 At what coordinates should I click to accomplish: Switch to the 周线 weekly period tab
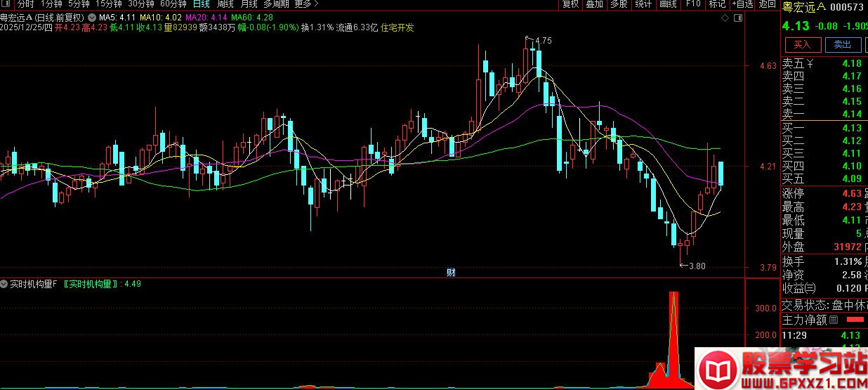click(x=225, y=4)
